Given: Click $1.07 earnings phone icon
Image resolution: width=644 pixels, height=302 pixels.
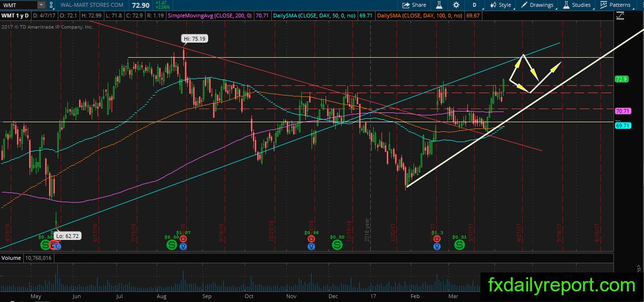Looking at the screenshot, I should 183,239.
